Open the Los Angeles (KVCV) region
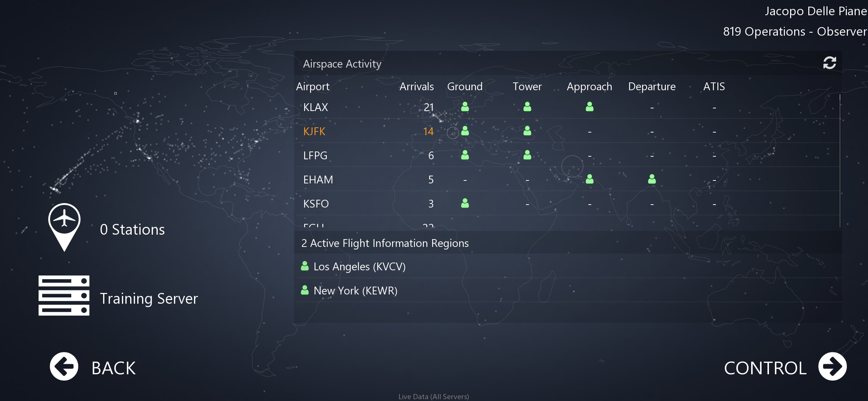This screenshot has height=401, width=868. (359, 267)
